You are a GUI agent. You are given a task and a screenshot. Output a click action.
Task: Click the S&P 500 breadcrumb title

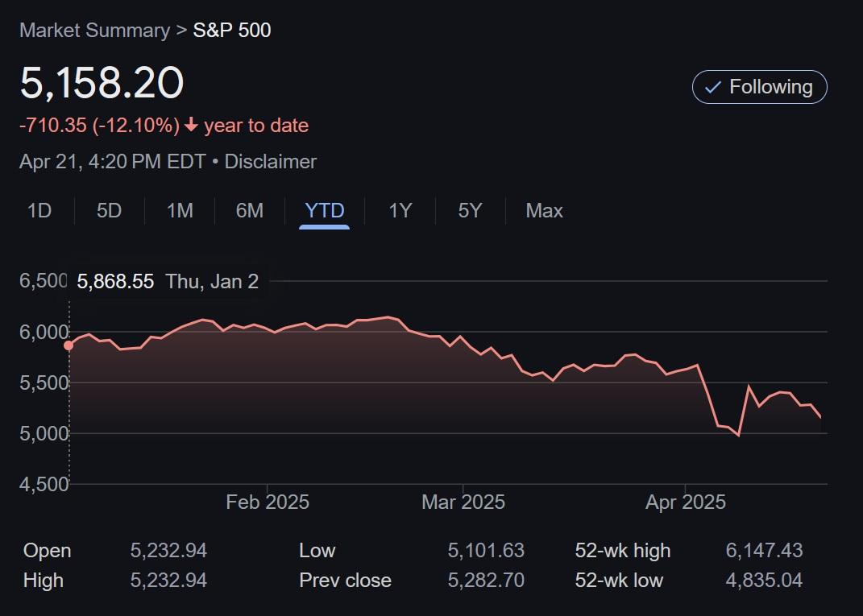tap(232, 31)
